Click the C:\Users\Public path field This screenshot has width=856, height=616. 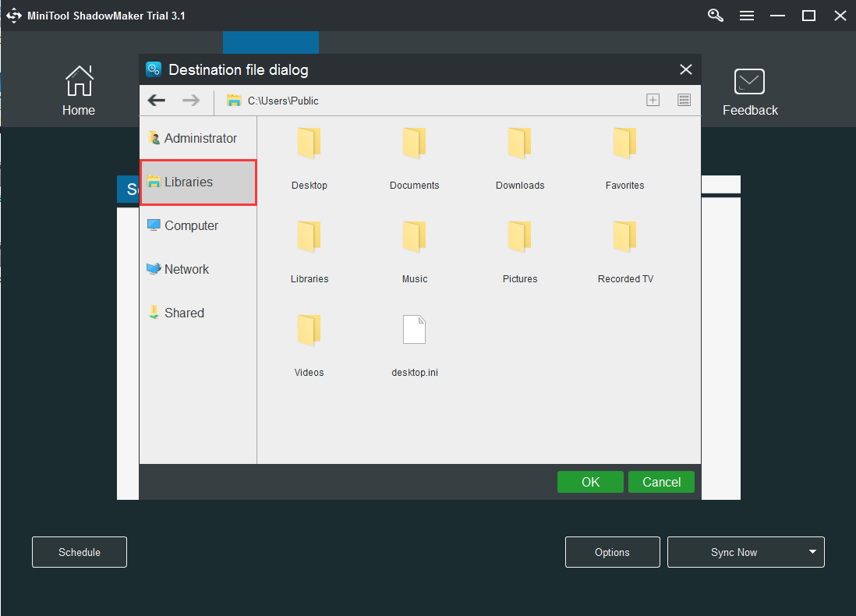click(429, 101)
